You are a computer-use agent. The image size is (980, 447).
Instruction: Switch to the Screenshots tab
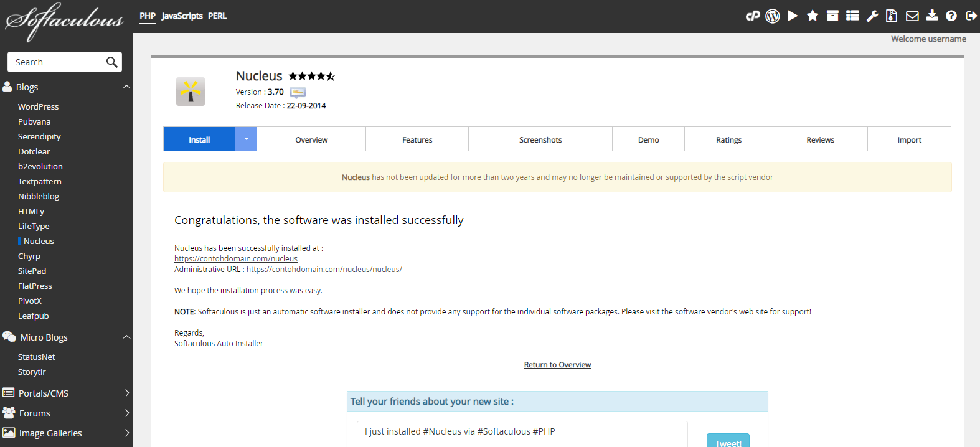(540, 140)
